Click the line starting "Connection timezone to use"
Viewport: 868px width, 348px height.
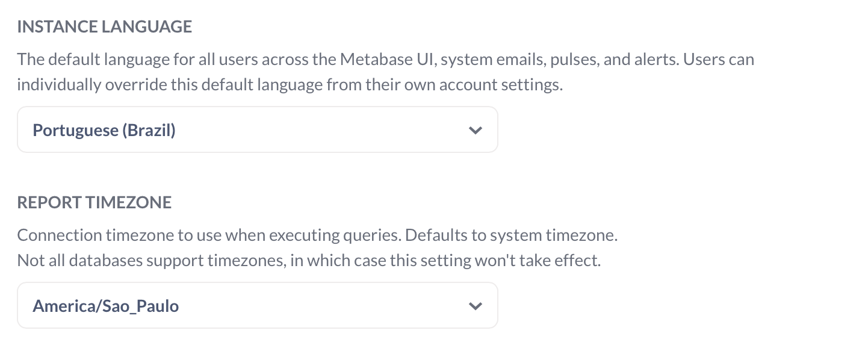click(318, 235)
